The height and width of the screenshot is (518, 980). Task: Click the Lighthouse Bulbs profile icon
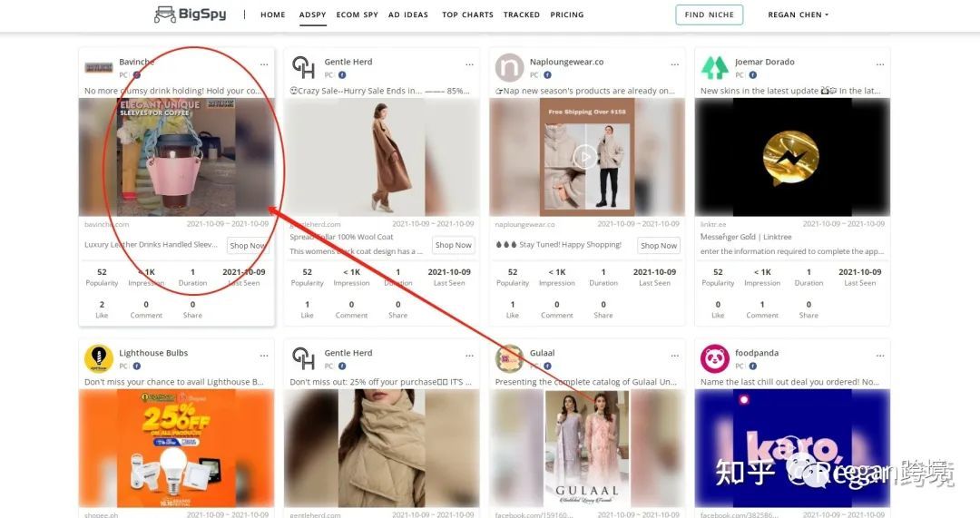(x=99, y=358)
